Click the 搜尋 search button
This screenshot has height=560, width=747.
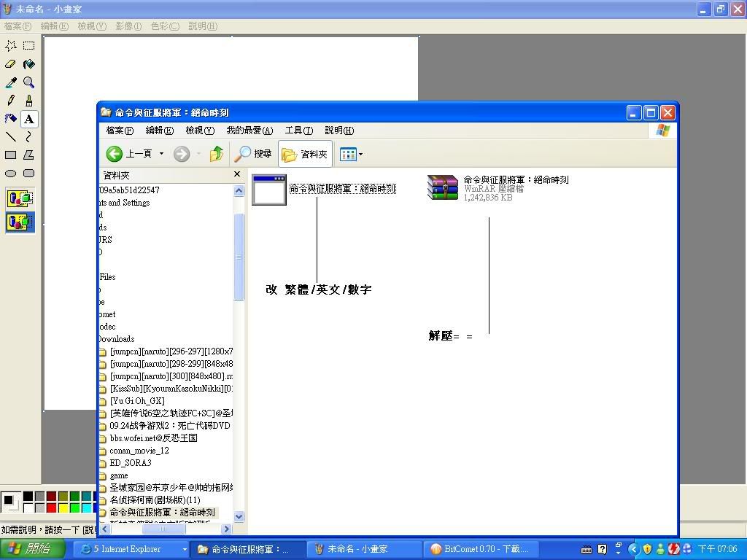[252, 154]
